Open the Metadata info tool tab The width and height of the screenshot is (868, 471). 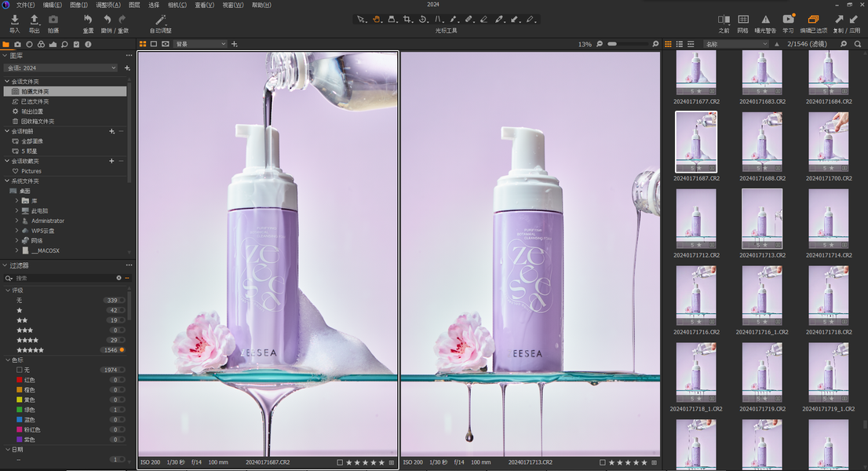88,44
